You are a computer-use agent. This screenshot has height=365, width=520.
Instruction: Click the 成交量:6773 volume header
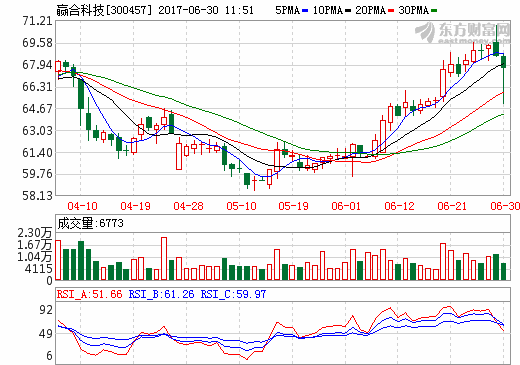(90, 223)
